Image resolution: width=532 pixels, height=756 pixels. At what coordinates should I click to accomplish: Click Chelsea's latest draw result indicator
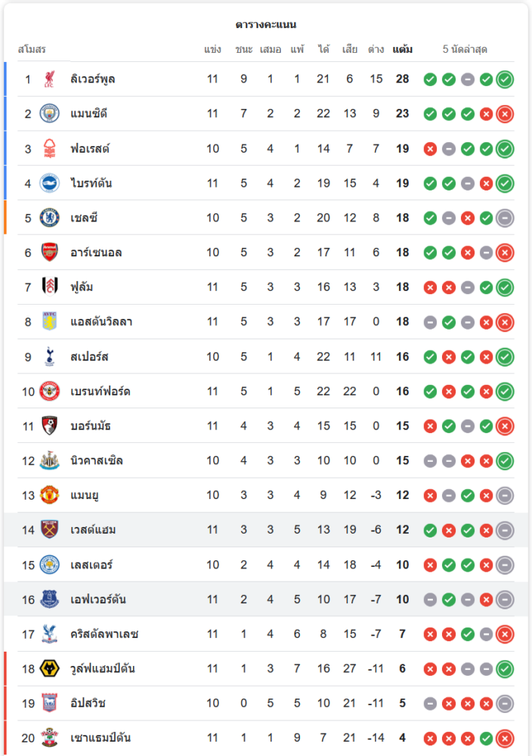(505, 218)
